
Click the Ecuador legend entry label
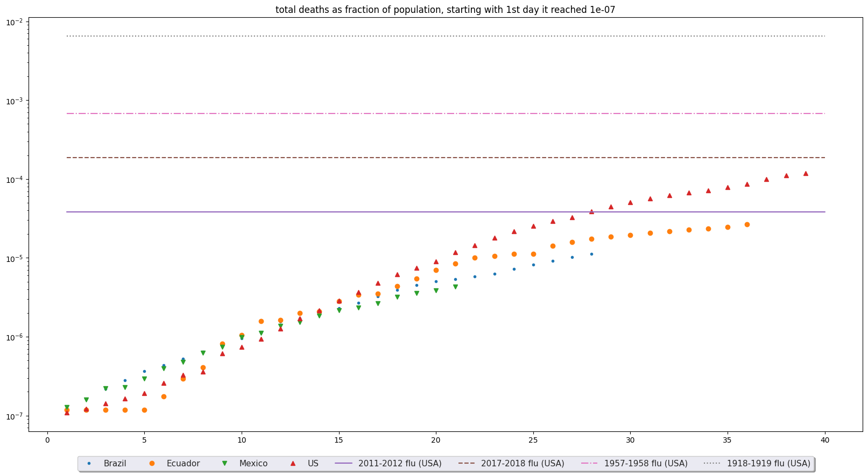(x=183, y=463)
